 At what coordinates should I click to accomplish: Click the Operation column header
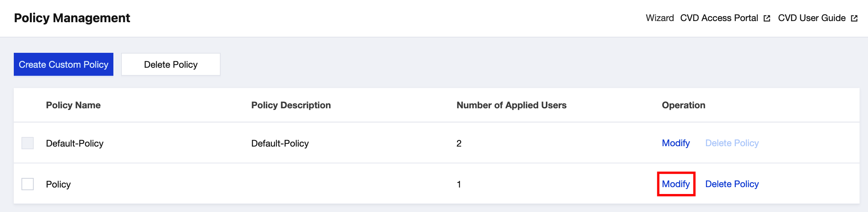tap(683, 105)
